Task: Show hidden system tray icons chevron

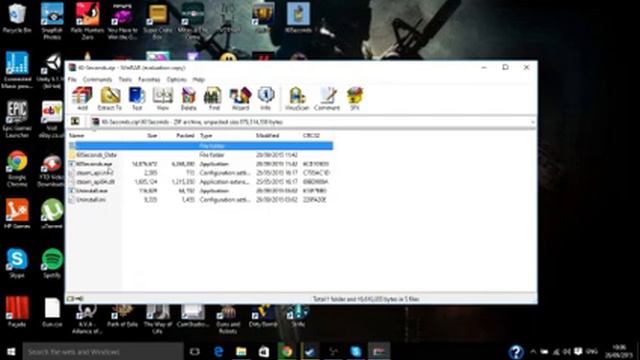Action: (x=533, y=351)
